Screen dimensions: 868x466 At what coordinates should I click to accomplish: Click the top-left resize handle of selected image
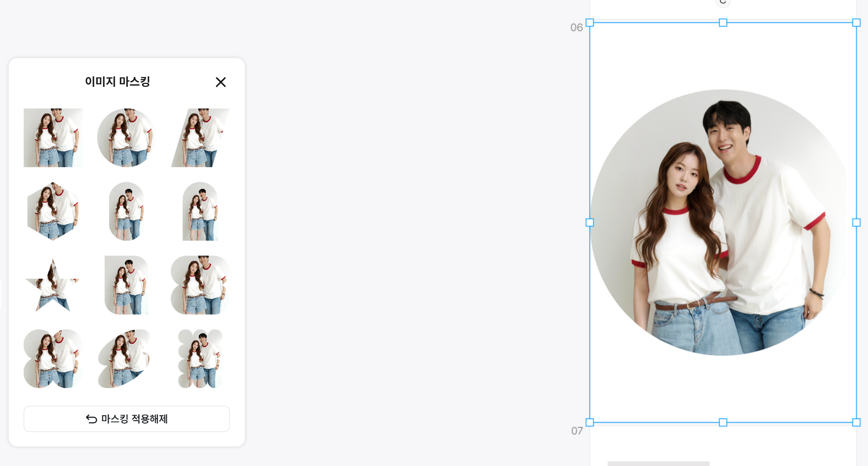click(x=590, y=23)
